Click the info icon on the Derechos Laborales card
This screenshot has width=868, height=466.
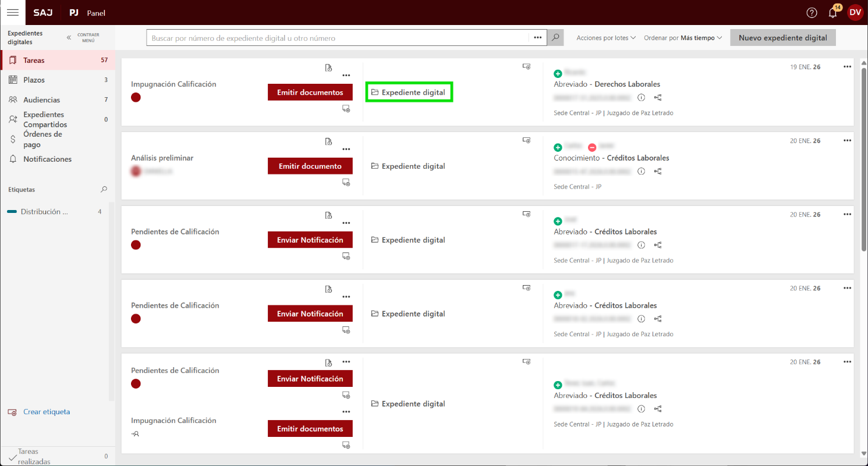click(x=641, y=98)
